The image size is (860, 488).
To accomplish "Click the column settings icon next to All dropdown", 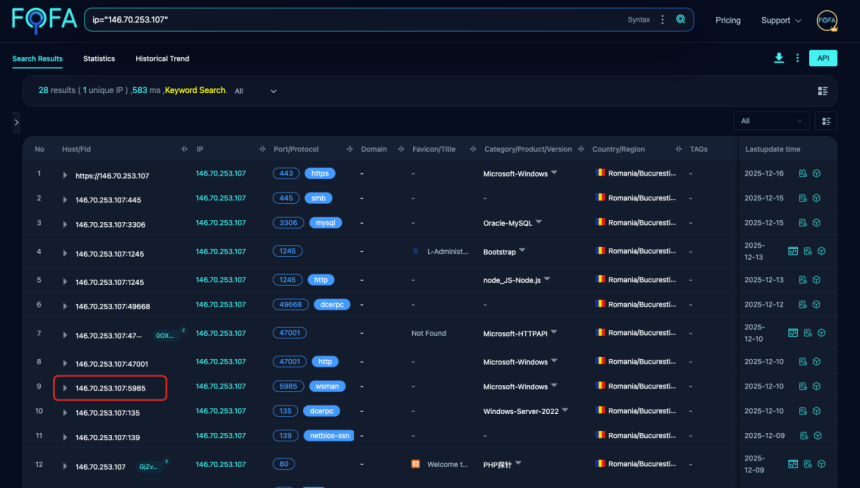I will click(827, 121).
